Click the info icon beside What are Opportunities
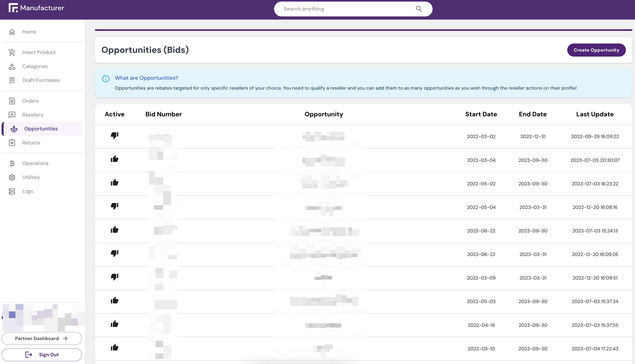This screenshot has width=635, height=364. tap(106, 79)
